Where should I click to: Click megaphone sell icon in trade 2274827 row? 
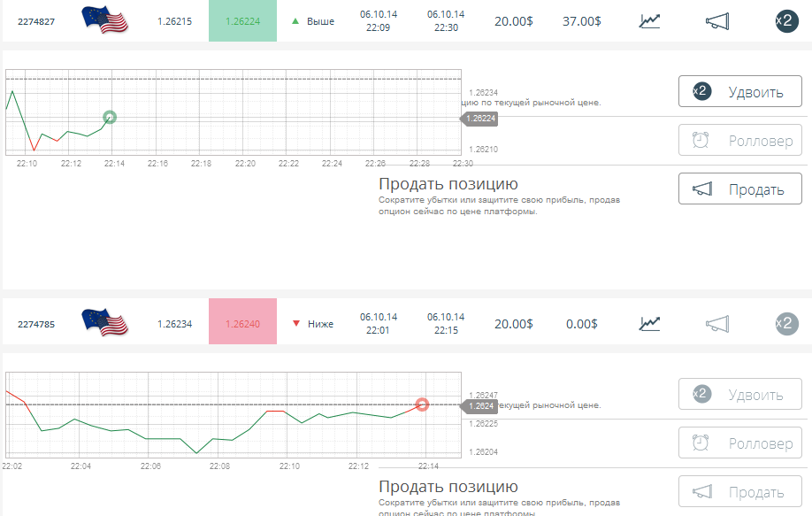[717, 21]
